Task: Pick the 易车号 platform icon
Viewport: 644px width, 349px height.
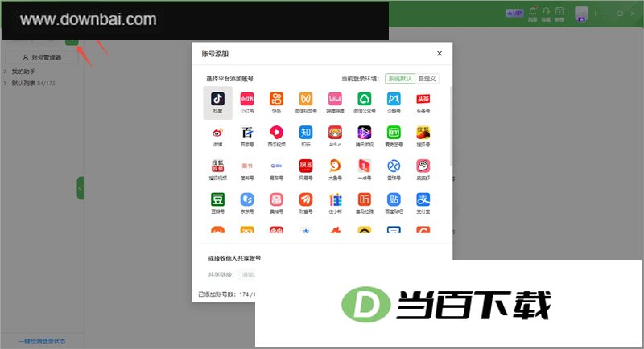Action: coord(276,166)
